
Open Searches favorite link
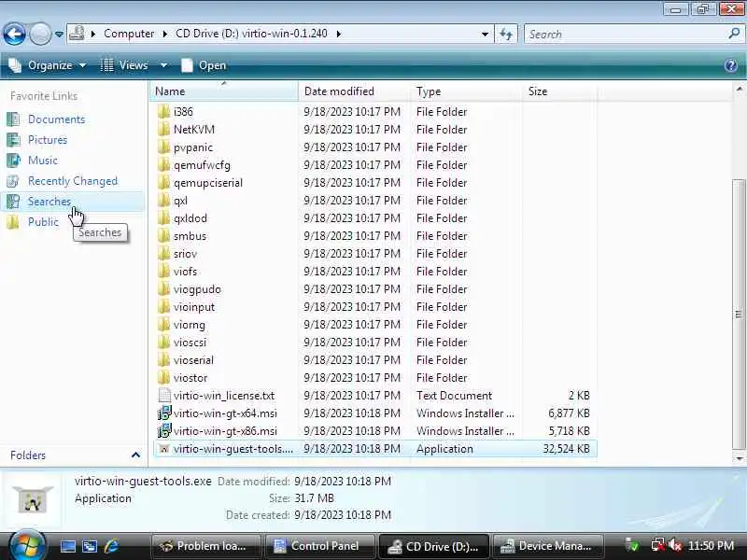click(49, 202)
